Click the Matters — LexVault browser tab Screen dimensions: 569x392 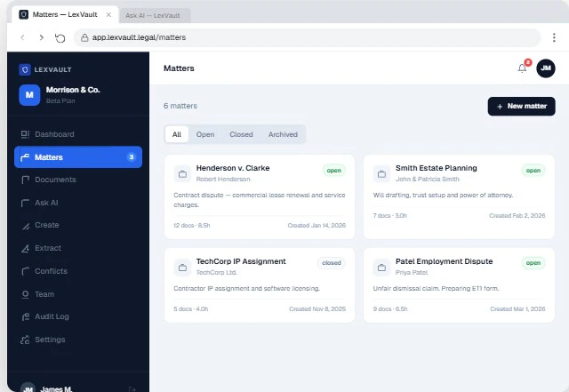[65, 14]
